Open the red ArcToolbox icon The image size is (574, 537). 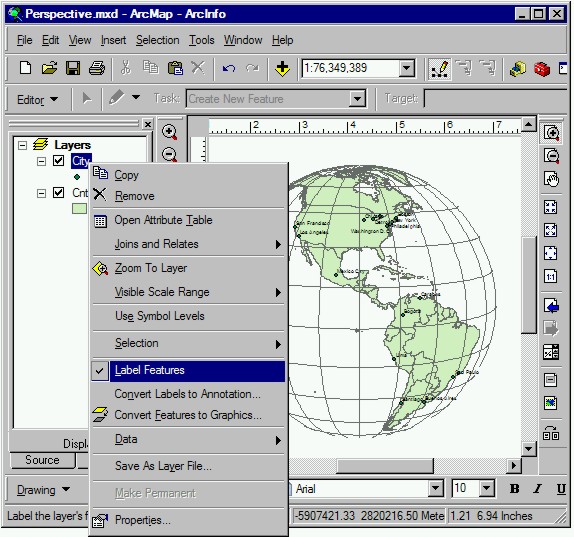542,68
